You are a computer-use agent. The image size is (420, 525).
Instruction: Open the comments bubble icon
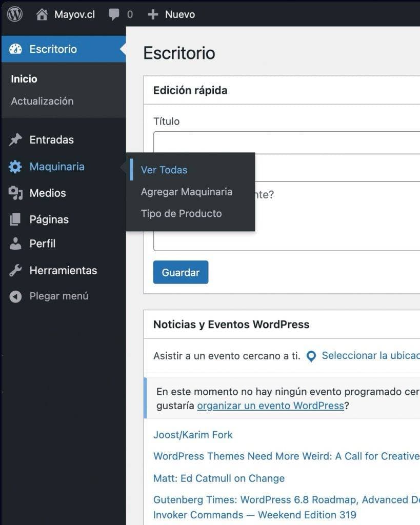pyautogui.click(x=114, y=14)
